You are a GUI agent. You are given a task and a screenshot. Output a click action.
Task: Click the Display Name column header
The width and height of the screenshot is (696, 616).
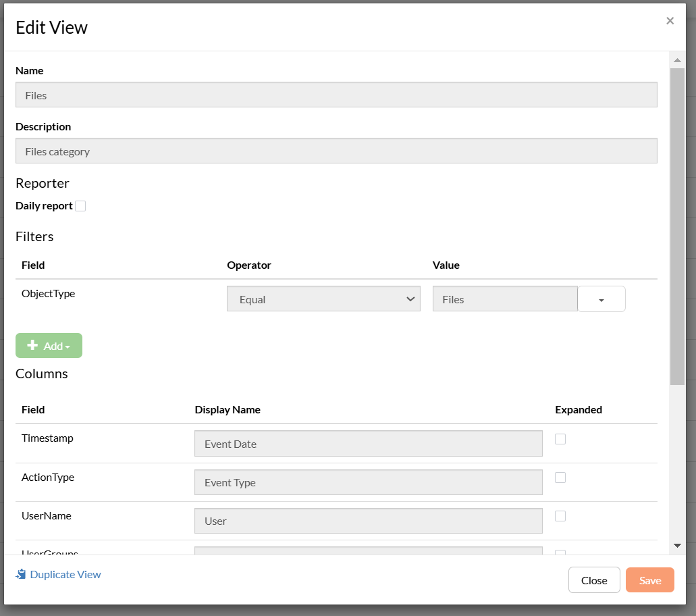pyautogui.click(x=227, y=409)
